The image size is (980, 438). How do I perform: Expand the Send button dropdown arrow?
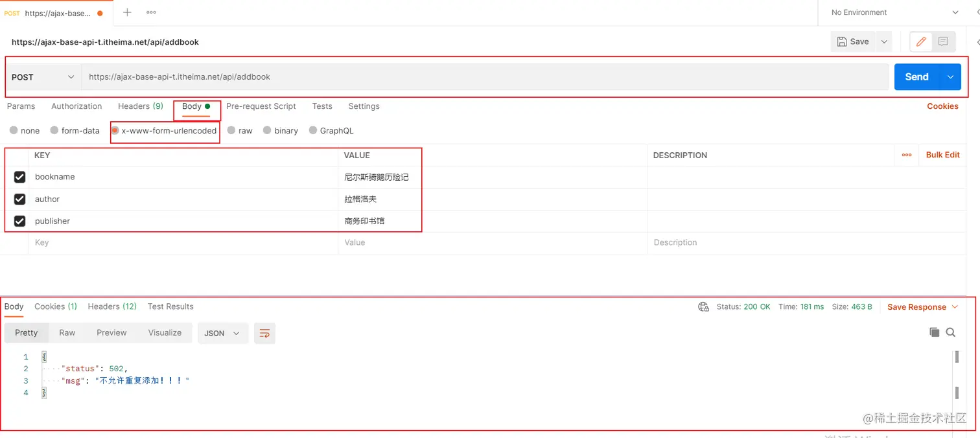pyautogui.click(x=950, y=76)
